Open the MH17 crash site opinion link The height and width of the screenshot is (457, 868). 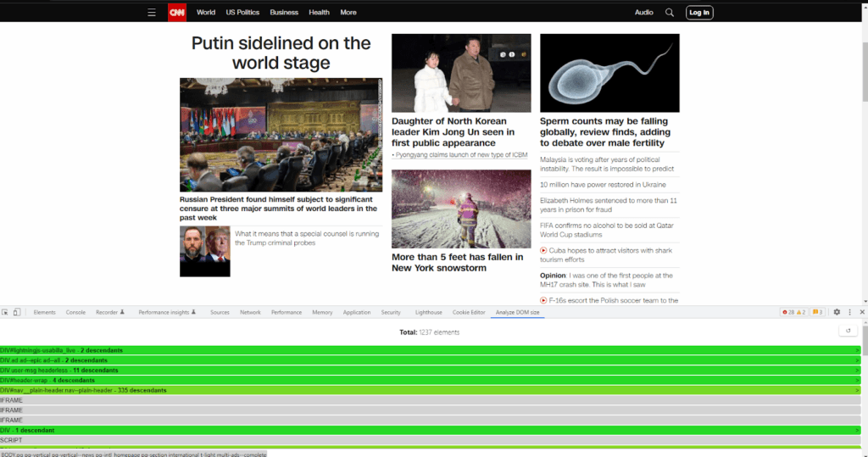606,280
